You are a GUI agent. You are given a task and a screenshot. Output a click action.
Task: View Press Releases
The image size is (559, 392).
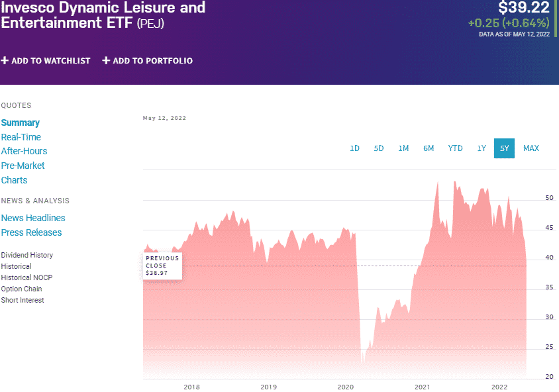[31, 232]
